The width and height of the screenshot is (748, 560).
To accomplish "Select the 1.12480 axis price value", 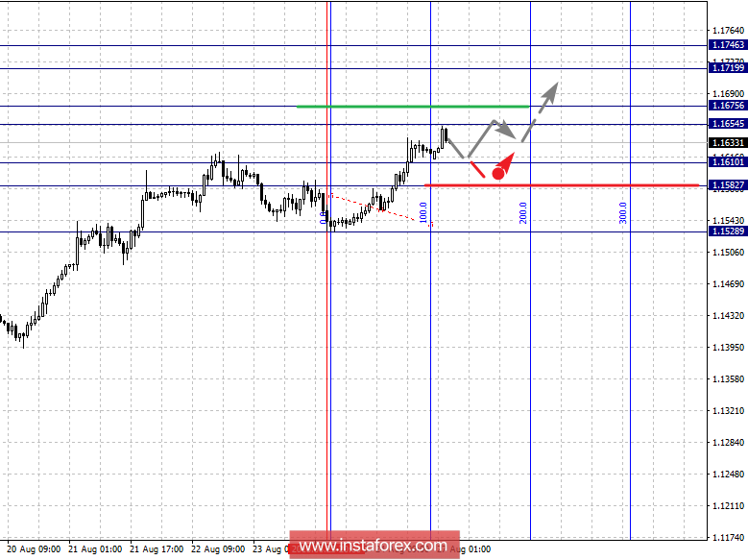I will [728, 475].
